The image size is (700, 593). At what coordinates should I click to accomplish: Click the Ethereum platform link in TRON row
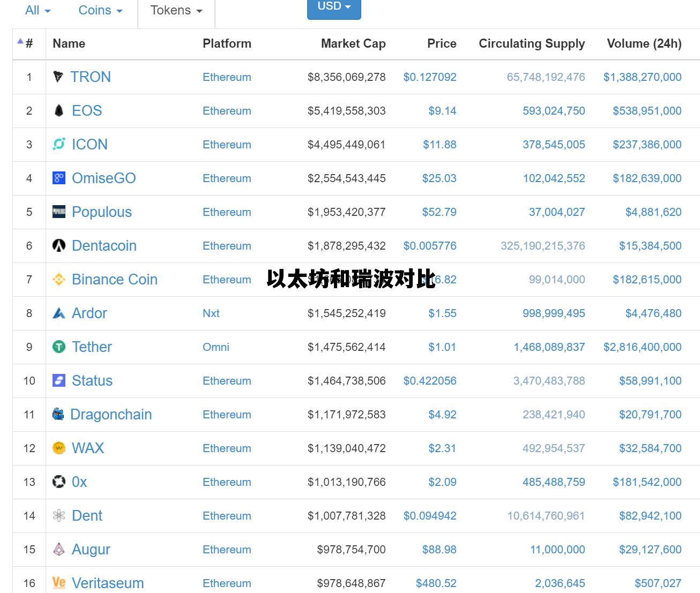pos(227,77)
